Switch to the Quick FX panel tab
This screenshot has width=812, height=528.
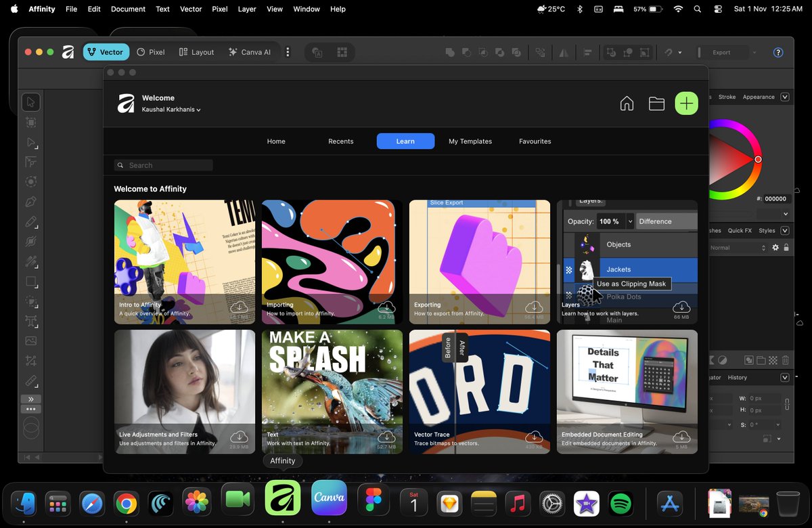pyautogui.click(x=740, y=230)
